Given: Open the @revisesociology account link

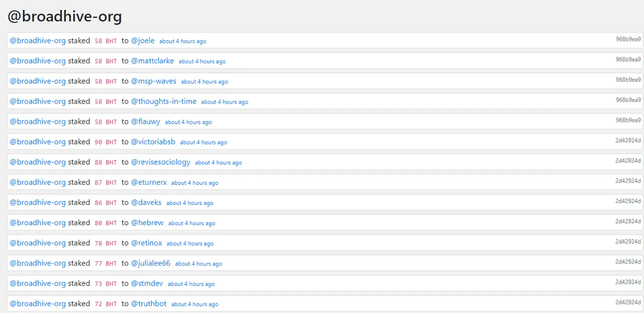Looking at the screenshot, I should [x=161, y=162].
